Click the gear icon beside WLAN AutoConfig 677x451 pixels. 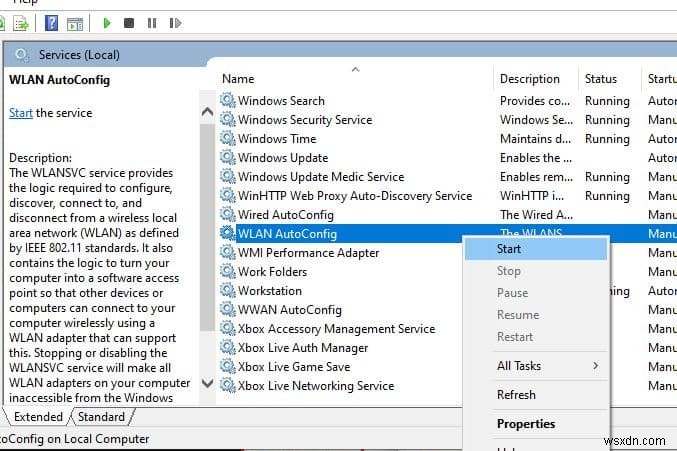pyautogui.click(x=228, y=233)
